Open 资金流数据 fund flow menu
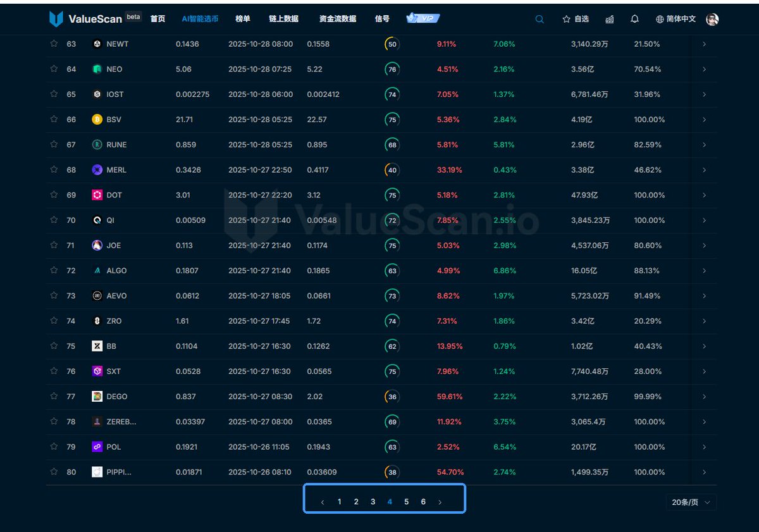 (x=338, y=19)
